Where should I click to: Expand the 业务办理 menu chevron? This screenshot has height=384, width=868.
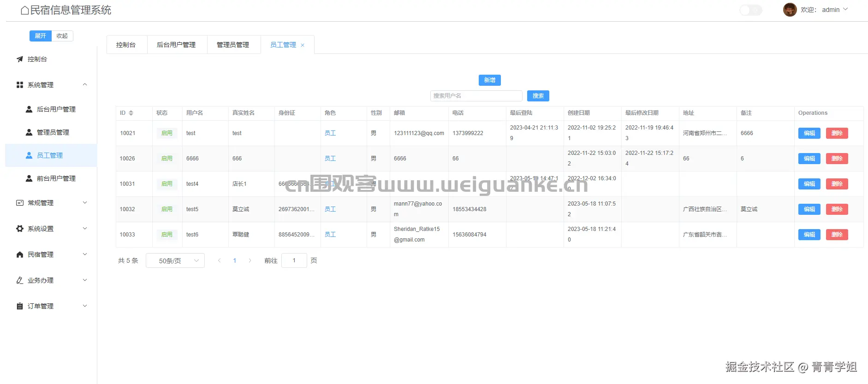click(85, 280)
